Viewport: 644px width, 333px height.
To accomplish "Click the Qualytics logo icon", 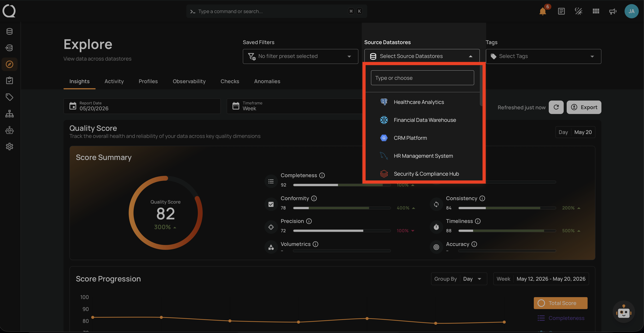I will (9, 11).
